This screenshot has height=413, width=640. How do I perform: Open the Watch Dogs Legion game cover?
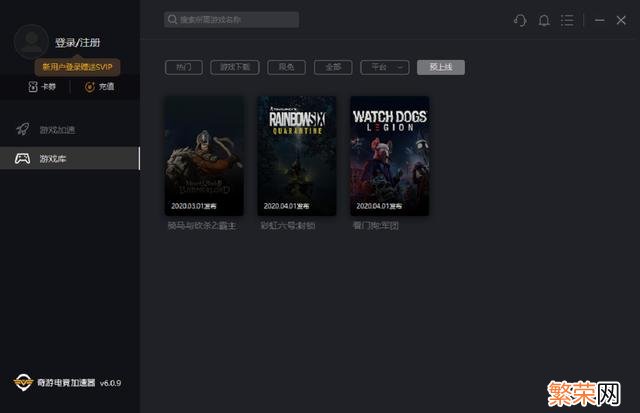pyautogui.click(x=390, y=155)
